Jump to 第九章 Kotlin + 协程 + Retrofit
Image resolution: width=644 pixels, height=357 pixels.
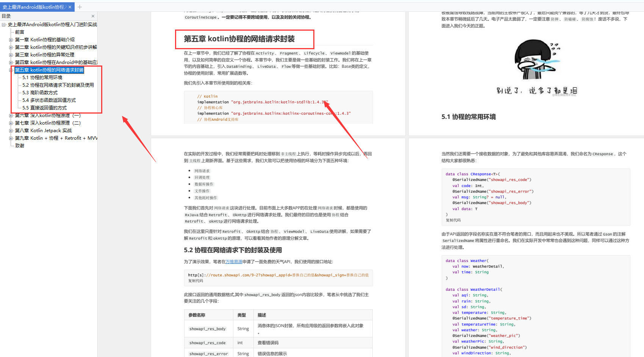coord(56,138)
